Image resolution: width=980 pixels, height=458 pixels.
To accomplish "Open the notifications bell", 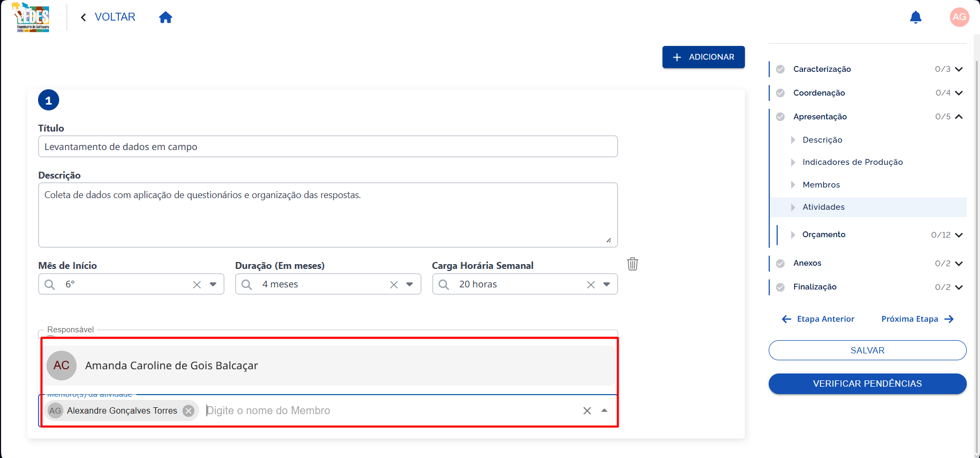I will (916, 17).
